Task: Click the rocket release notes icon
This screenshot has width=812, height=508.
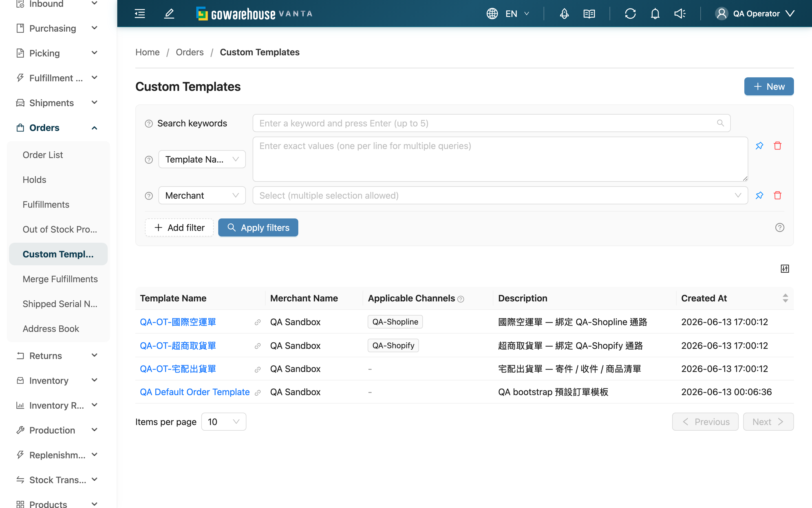Action: (564, 14)
